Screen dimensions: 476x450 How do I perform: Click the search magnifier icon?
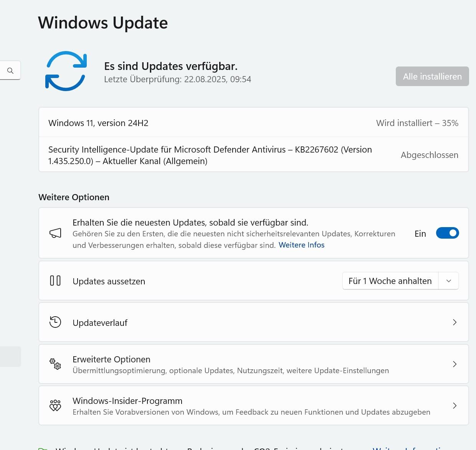pos(10,71)
